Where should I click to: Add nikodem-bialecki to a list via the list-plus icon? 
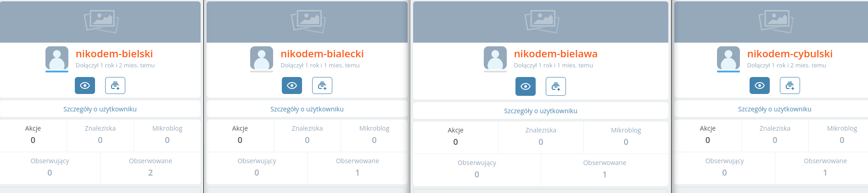coord(322,86)
